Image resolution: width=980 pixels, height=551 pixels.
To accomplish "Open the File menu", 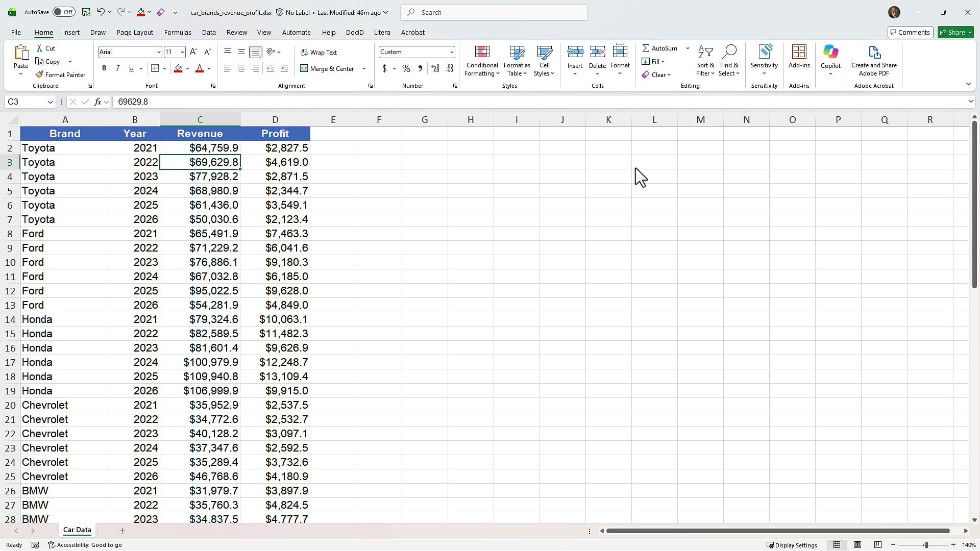I will click(16, 32).
